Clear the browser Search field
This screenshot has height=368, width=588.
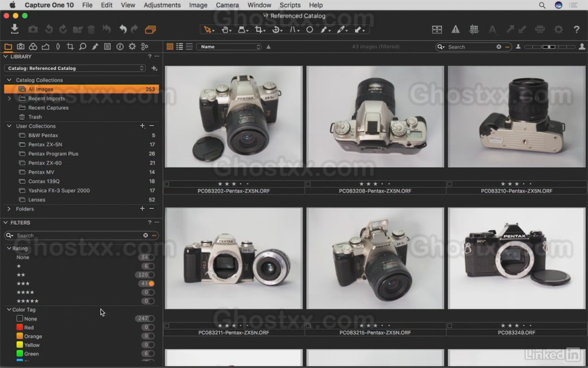tap(498, 47)
